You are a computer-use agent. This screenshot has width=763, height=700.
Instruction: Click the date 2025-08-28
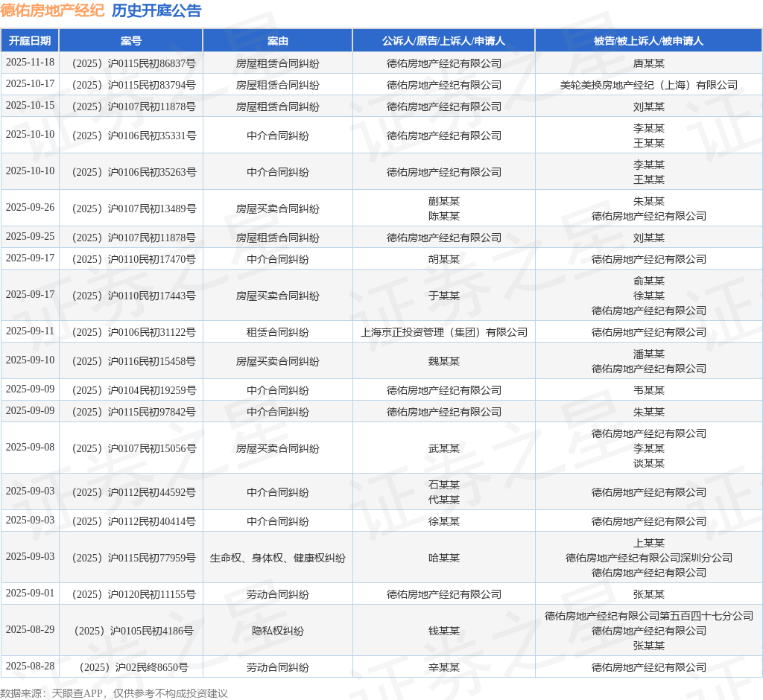pos(30,666)
